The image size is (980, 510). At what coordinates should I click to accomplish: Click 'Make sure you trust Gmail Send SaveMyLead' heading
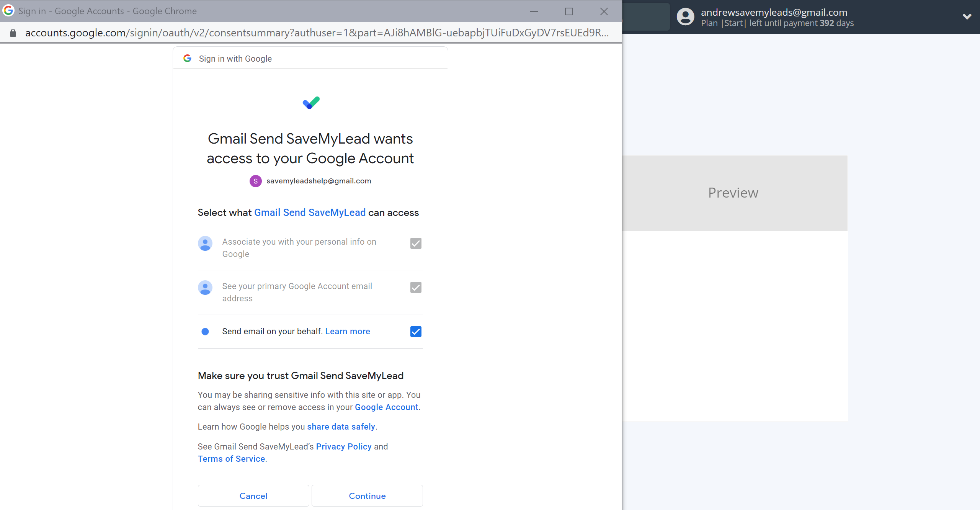[x=301, y=376]
